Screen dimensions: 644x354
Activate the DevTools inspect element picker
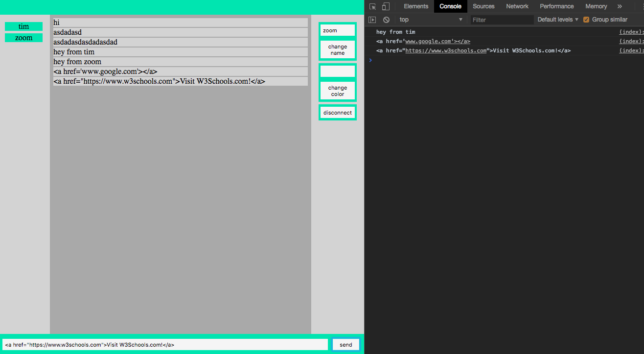click(373, 6)
